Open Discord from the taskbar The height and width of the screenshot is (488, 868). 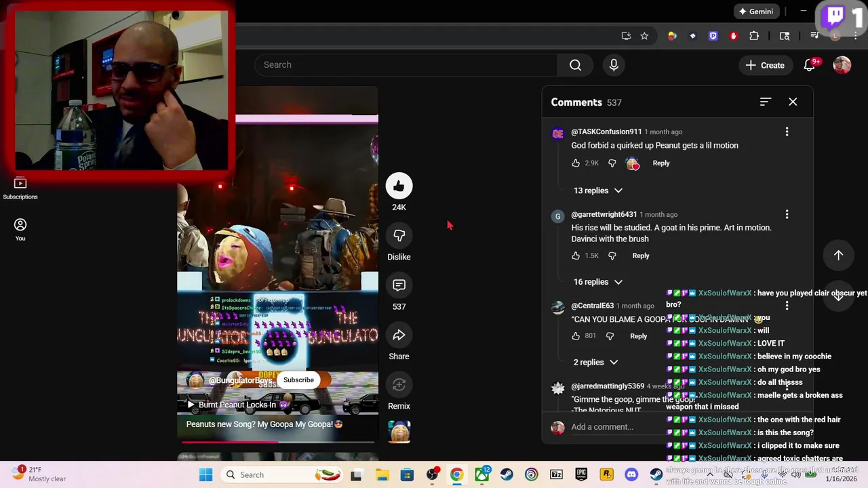point(631,474)
